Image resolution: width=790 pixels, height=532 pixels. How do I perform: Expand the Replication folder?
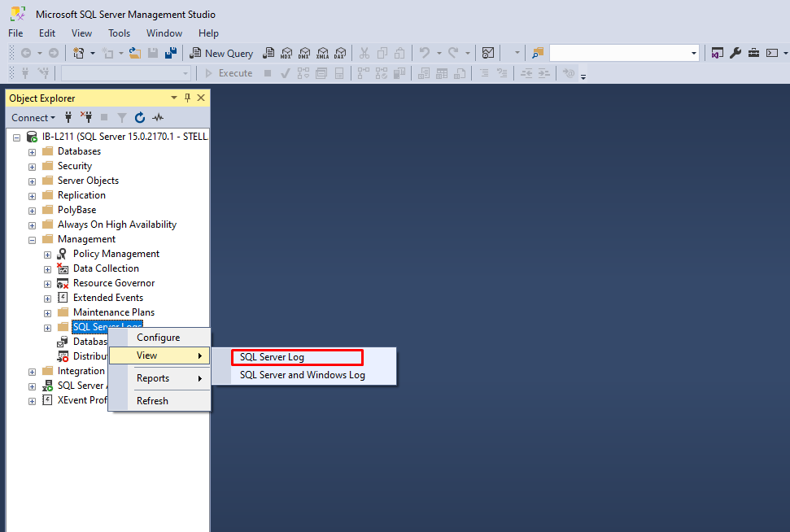(x=33, y=196)
